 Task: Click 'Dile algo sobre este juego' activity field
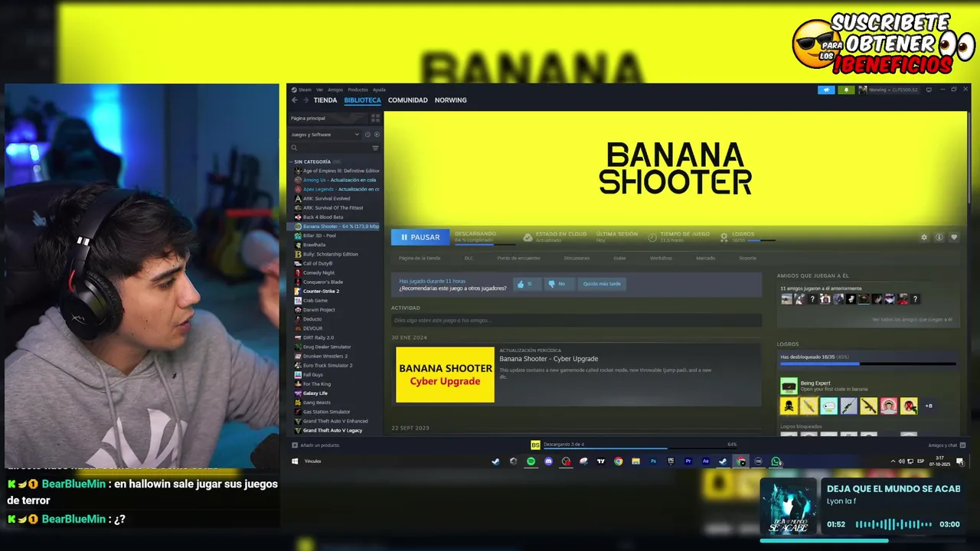click(x=576, y=321)
